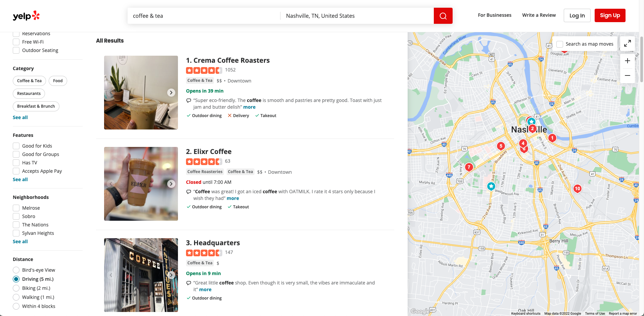Select map pin number 10
This screenshot has height=316, width=644.
(x=578, y=189)
